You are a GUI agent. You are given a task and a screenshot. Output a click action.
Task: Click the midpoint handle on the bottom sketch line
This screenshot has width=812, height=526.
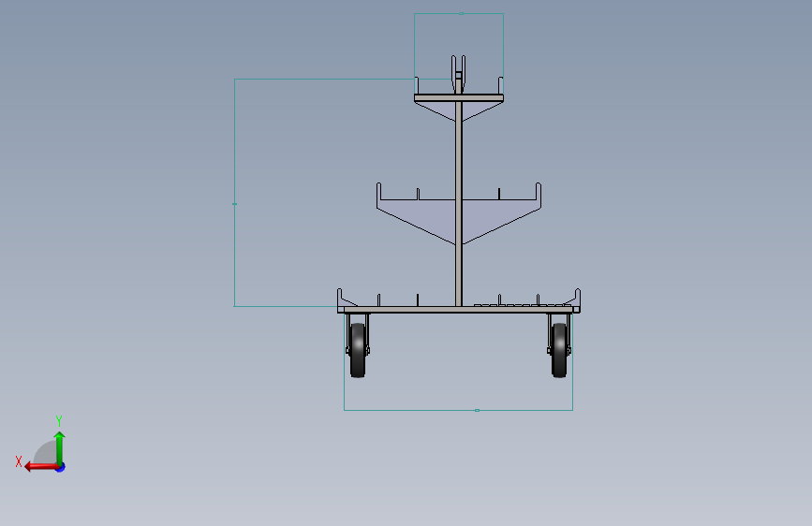coord(477,411)
